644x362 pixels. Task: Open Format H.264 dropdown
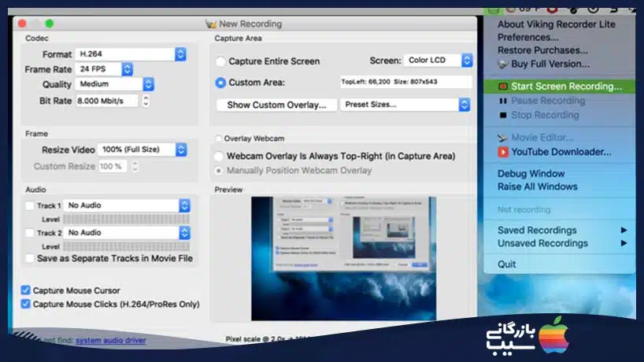point(131,54)
